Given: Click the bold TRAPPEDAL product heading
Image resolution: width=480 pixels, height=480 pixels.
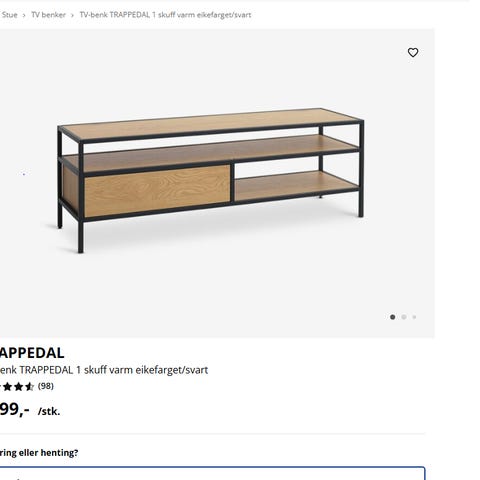Looking at the screenshot, I should (x=32, y=353).
